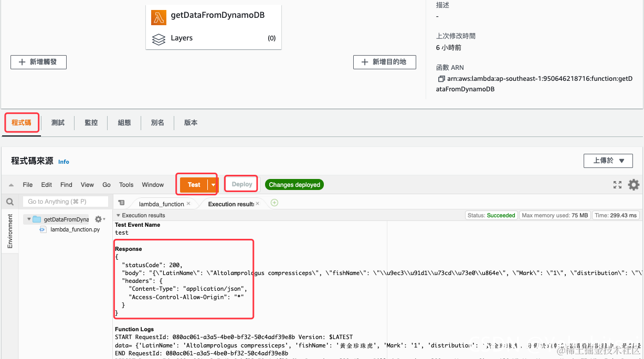Click the getDataFromDynamoDB folder icon
644x359 pixels.
point(37,219)
